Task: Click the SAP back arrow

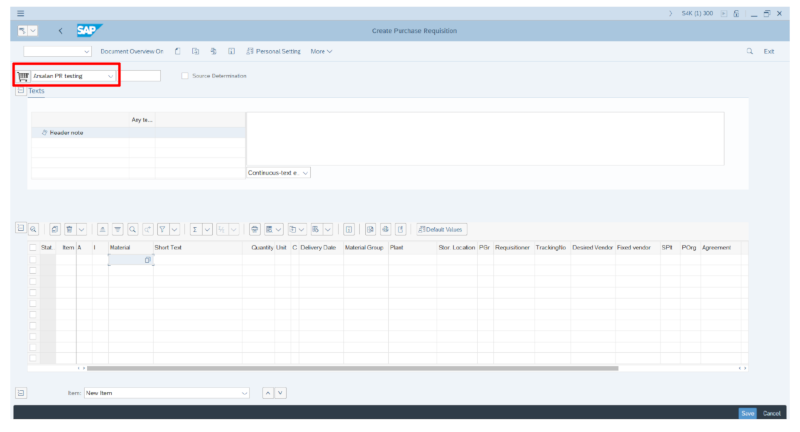Action: tap(61, 31)
